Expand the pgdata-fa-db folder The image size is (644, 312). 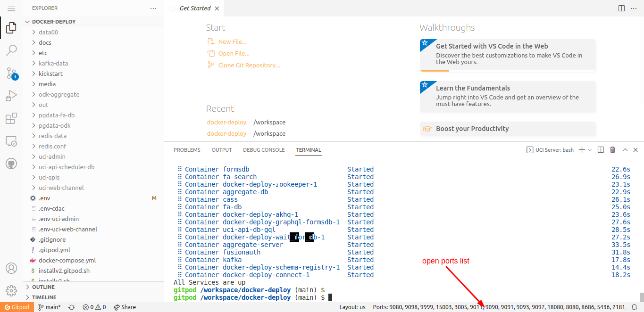tap(93, 115)
